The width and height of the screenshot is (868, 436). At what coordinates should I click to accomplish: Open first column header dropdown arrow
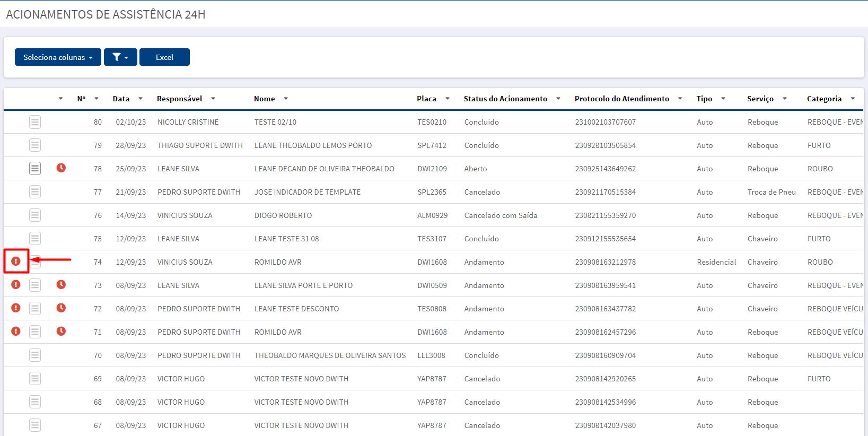tap(61, 99)
